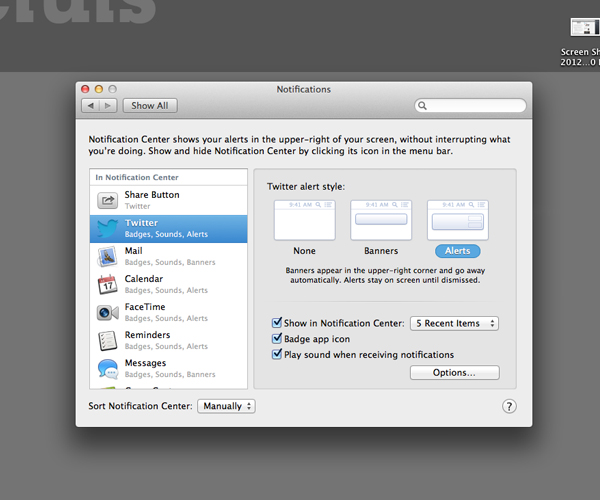Screen dimensions: 600x500
Task: Open help with the question mark button
Action: (x=509, y=406)
